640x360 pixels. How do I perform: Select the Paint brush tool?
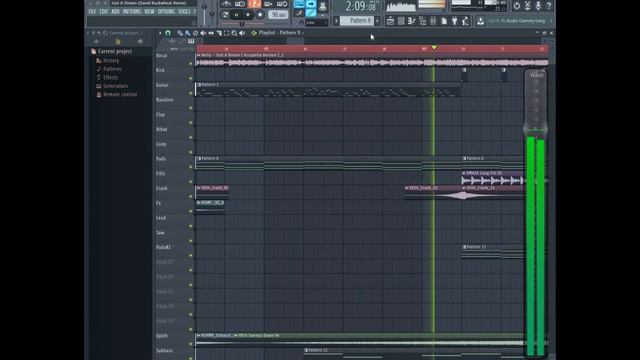point(187,33)
